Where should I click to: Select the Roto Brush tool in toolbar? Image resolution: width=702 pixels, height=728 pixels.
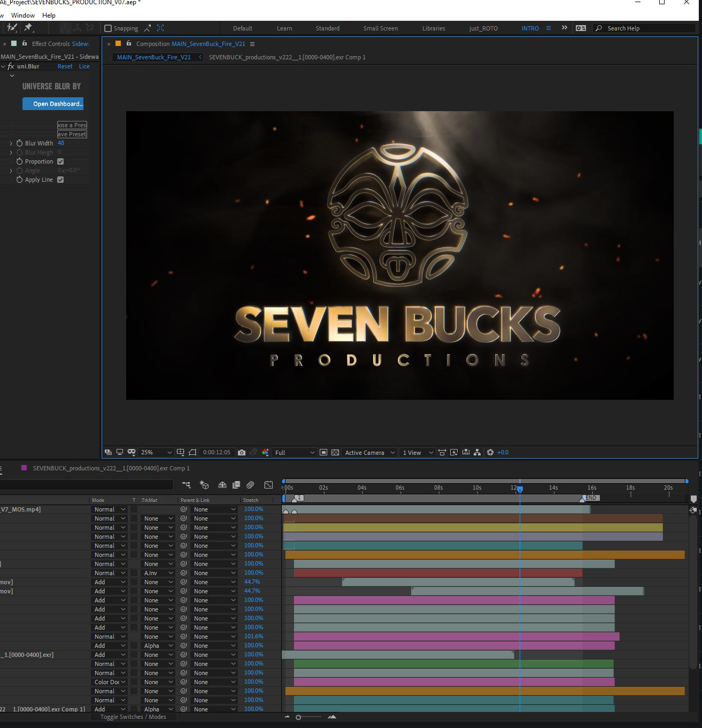point(12,28)
